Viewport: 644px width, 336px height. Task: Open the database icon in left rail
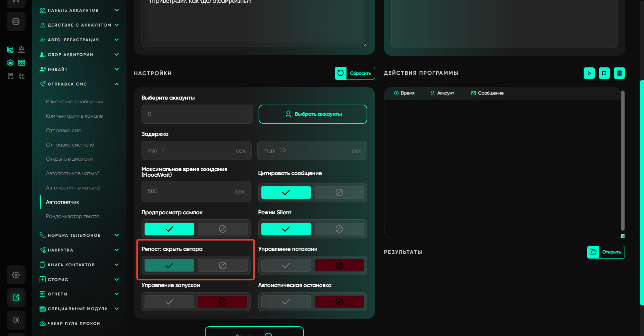click(x=16, y=22)
